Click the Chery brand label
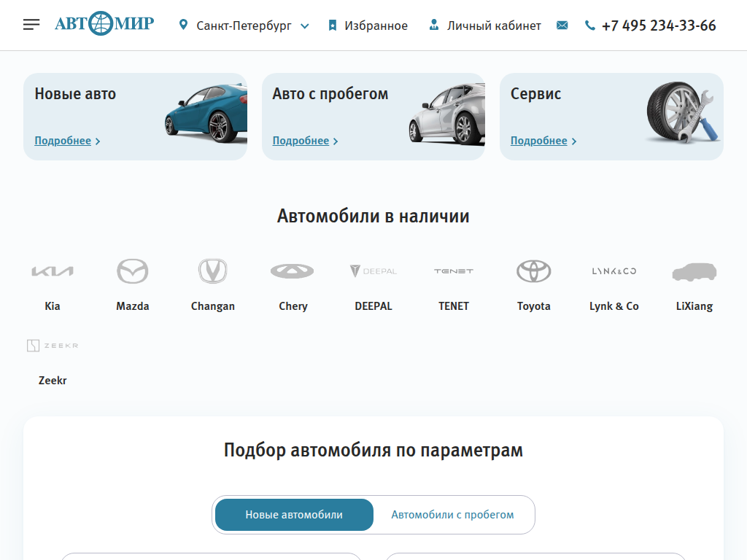Screen dimensions: 747x560 (293, 306)
